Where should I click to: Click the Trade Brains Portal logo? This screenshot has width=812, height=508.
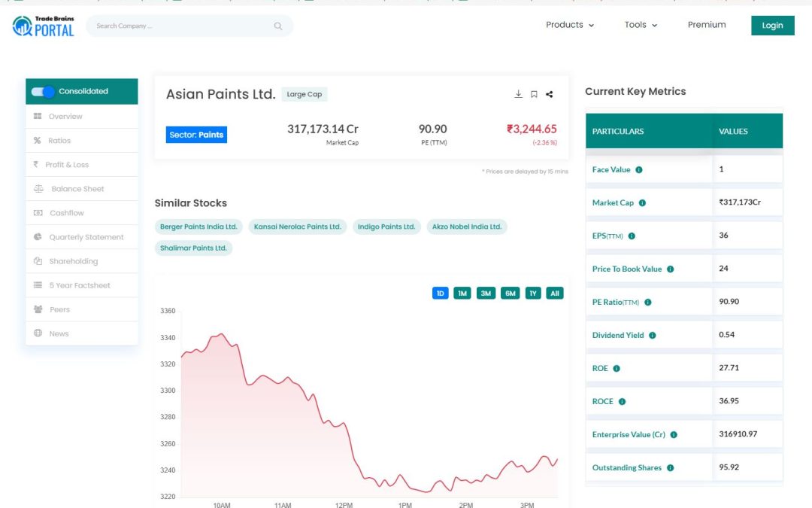tap(44, 26)
